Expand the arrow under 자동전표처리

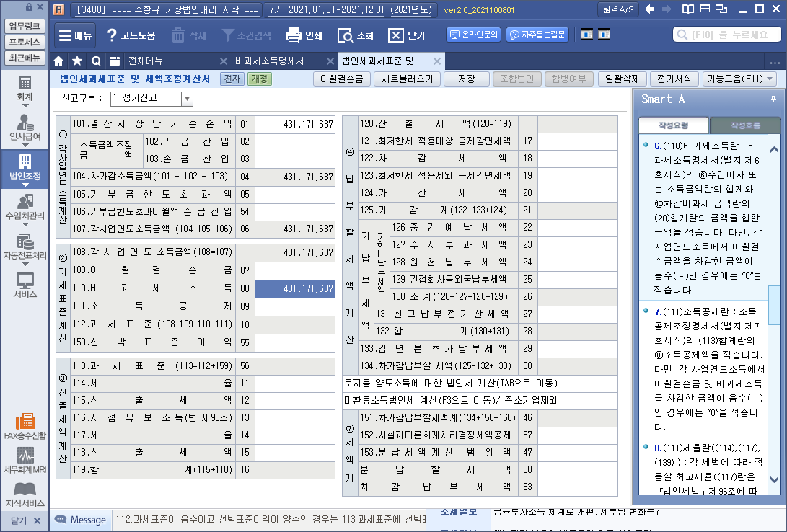(x=25, y=264)
